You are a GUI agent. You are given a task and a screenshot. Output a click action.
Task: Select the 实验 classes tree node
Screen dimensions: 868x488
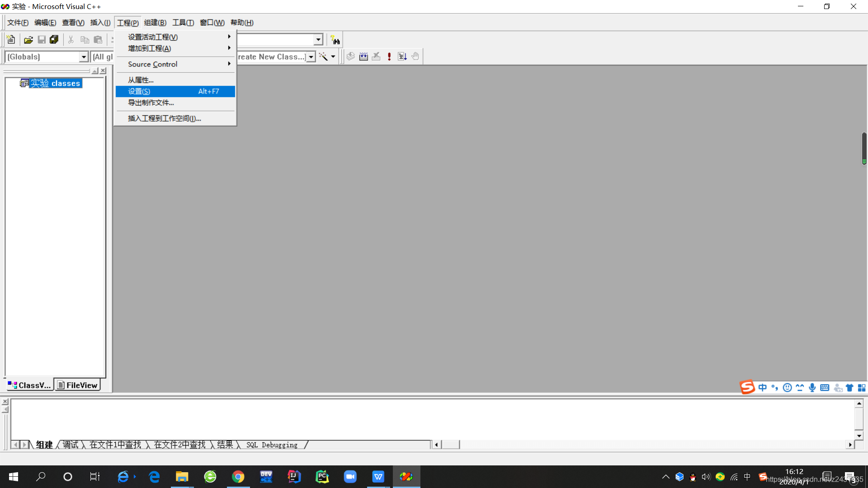[55, 83]
